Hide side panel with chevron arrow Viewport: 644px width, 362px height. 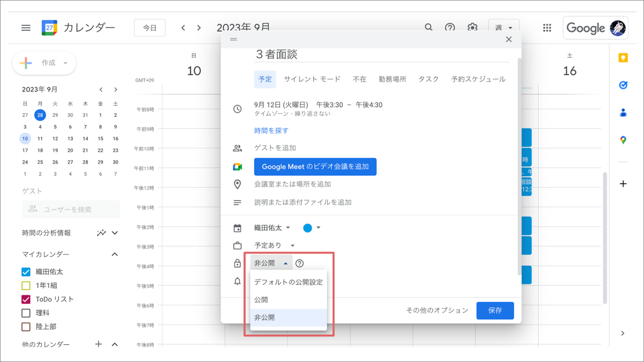(x=623, y=333)
